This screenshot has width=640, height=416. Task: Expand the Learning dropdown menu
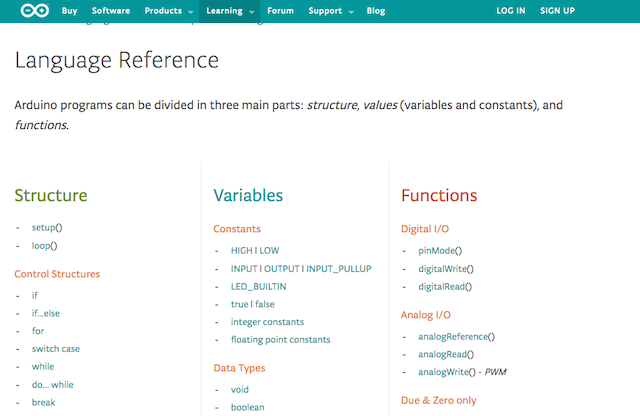(230, 11)
